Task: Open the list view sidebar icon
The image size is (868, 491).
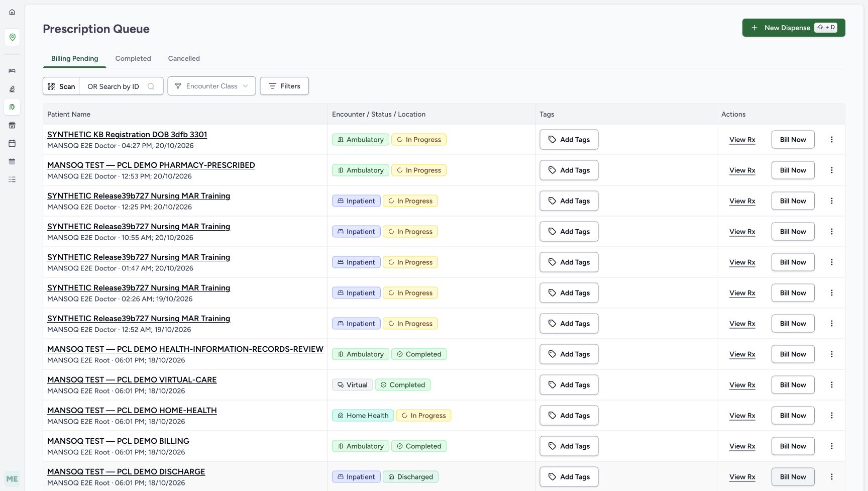Action: click(12, 179)
